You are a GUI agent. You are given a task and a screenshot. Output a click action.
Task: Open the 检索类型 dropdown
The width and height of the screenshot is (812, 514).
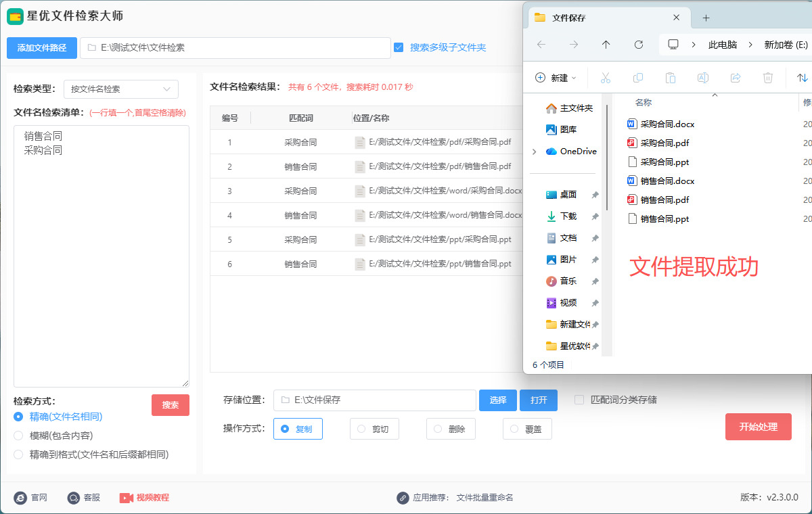click(x=120, y=89)
